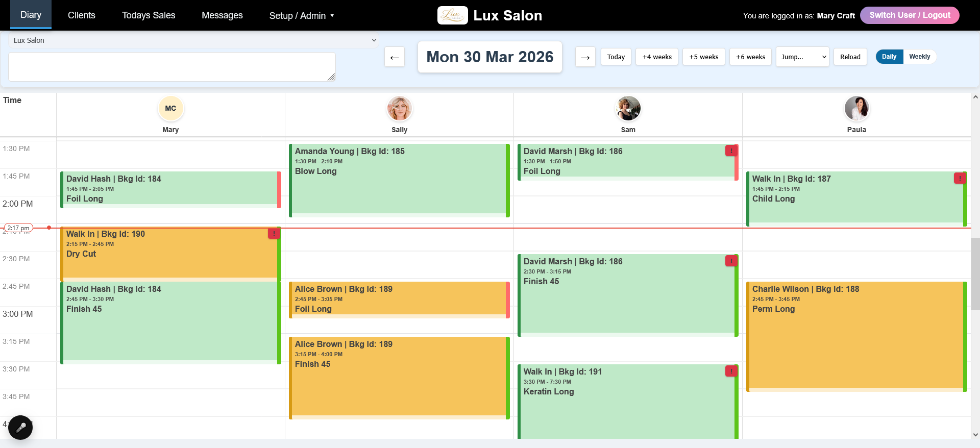Jump ahead +4 weeks
The height and width of the screenshot is (448, 980).
[x=657, y=57]
